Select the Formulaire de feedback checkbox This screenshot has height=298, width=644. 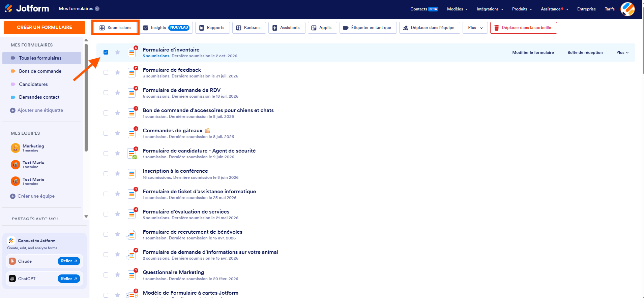pos(106,72)
